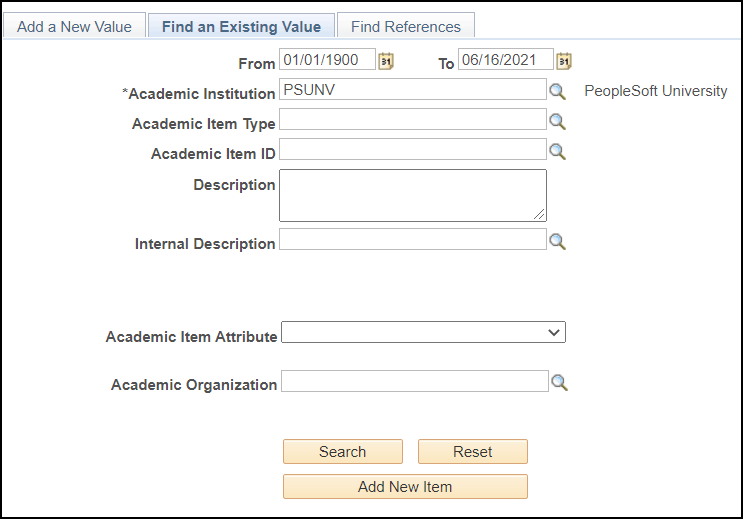Focus the From date field
The image size is (743, 519).
[327, 60]
